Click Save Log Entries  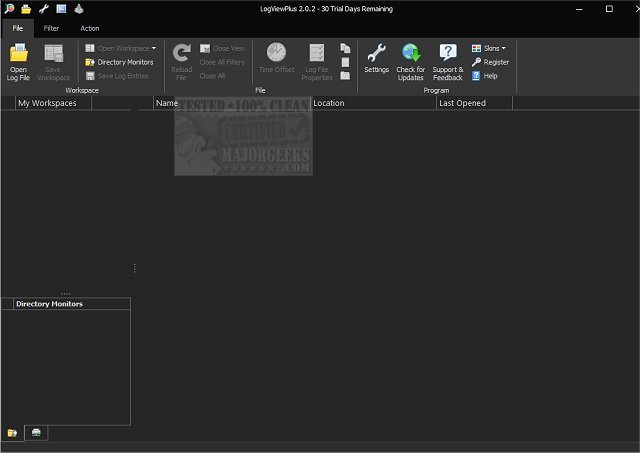(x=117, y=76)
